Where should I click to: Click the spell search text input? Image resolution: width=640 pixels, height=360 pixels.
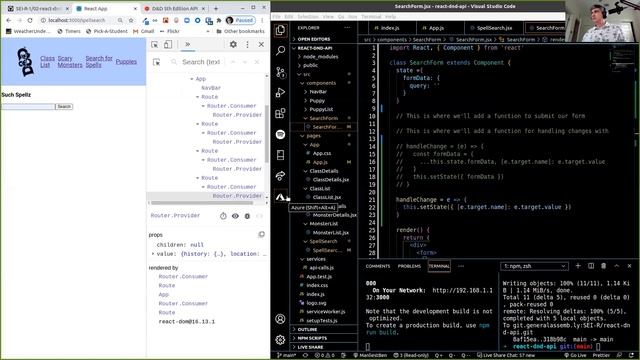pos(28,107)
